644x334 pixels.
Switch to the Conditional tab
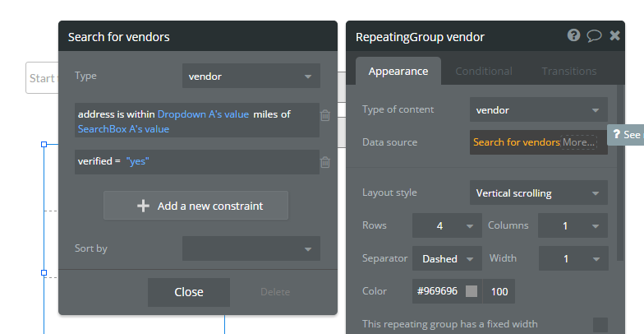coord(484,71)
